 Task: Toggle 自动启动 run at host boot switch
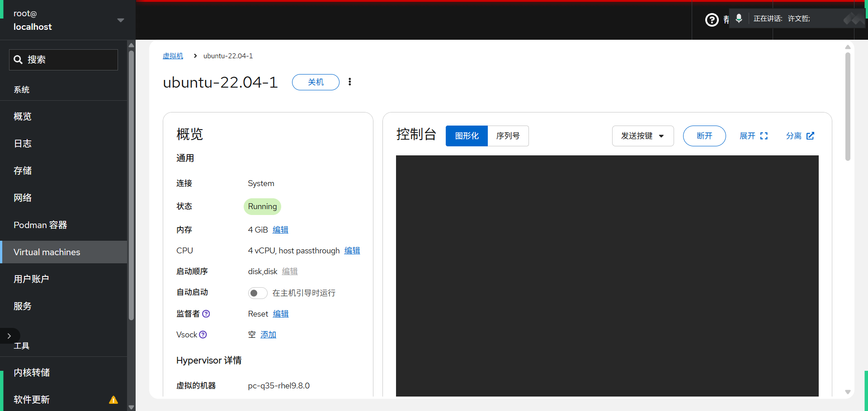258,293
